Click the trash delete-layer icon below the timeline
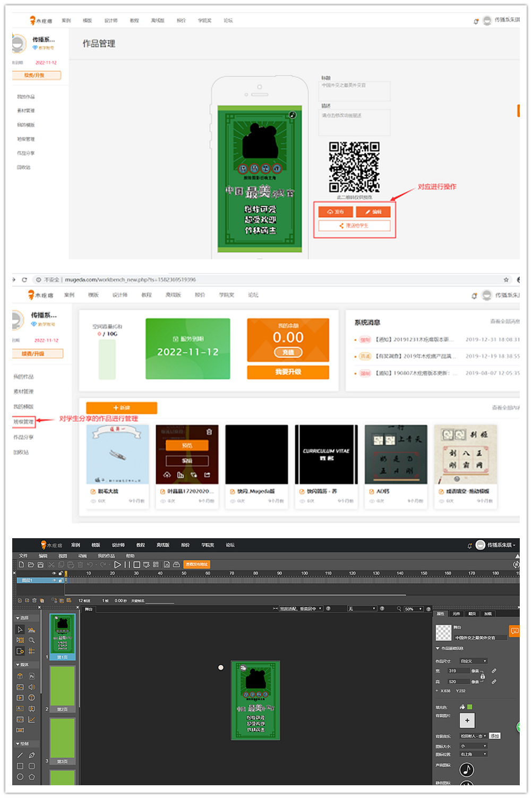 [34, 600]
